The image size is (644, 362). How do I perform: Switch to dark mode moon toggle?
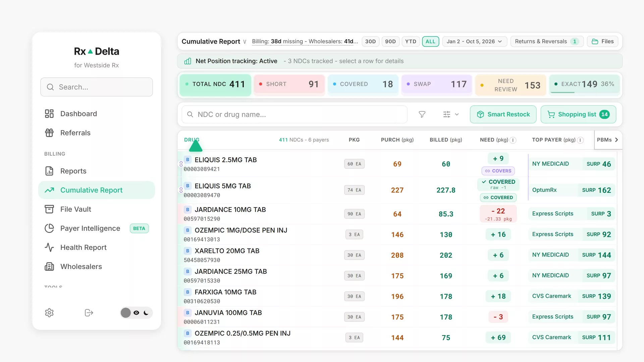(146, 313)
